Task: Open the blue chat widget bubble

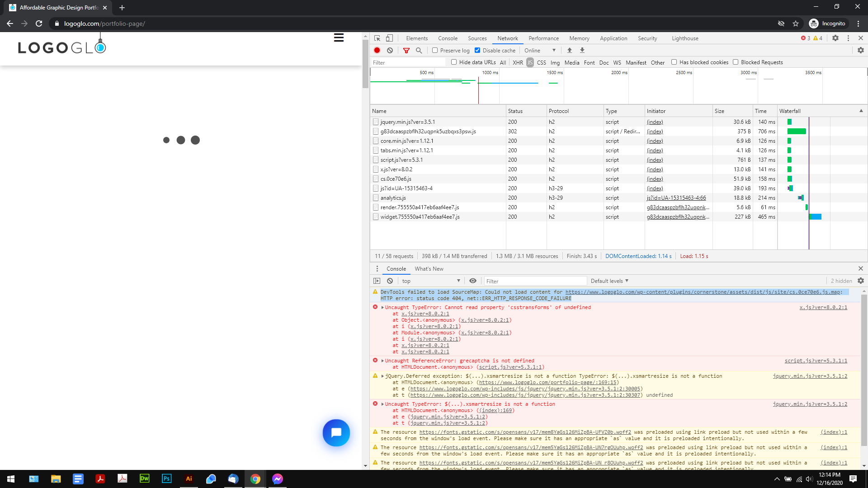Action: pos(336,432)
